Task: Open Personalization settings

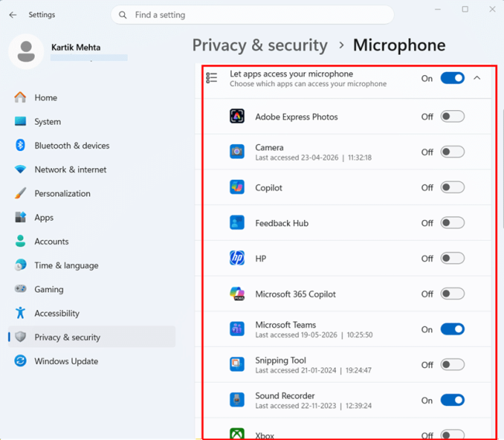Action: (91, 194)
